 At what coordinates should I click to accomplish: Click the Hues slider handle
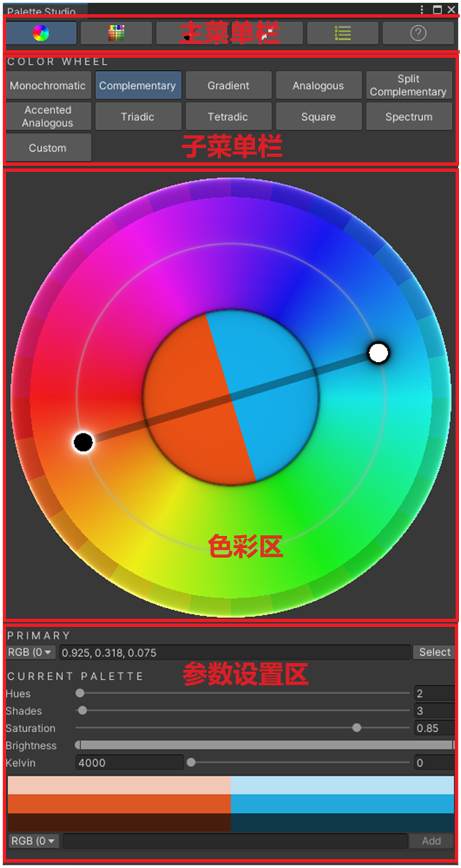point(80,693)
